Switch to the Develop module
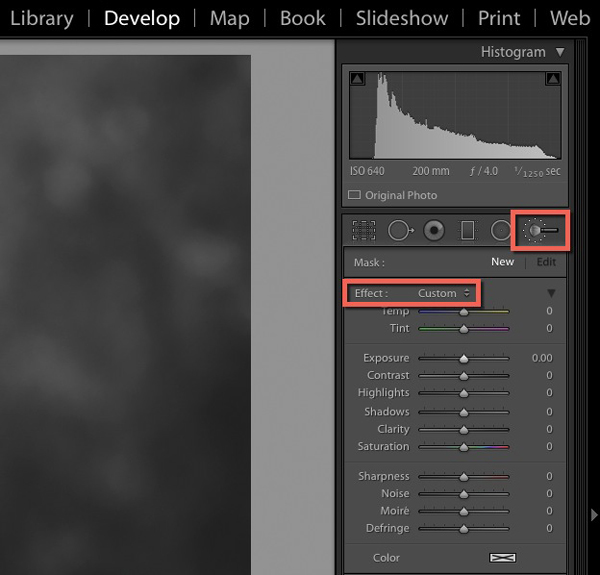600x575 pixels. (x=142, y=18)
